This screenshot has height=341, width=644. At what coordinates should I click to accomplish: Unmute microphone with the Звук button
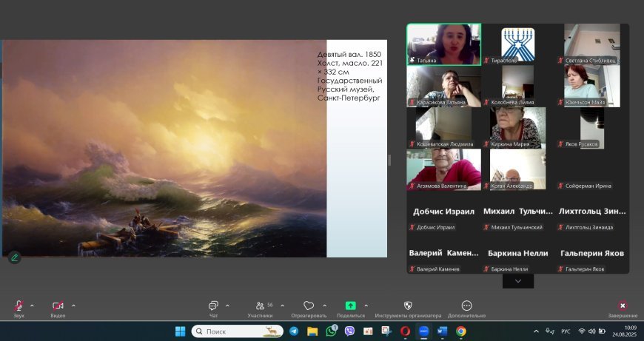point(19,308)
